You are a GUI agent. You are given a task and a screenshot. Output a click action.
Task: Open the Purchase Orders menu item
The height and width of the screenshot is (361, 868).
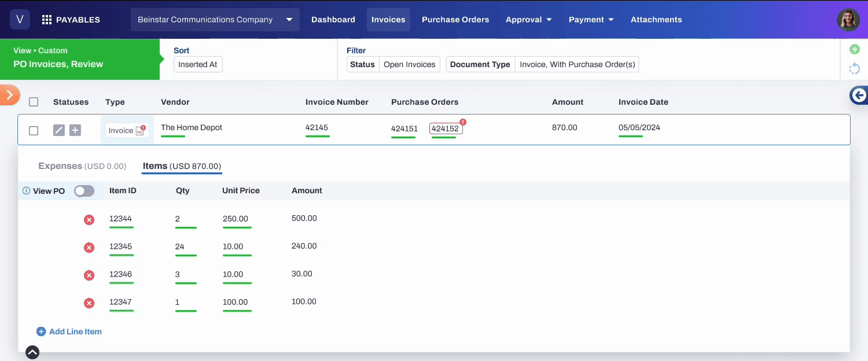455,20
